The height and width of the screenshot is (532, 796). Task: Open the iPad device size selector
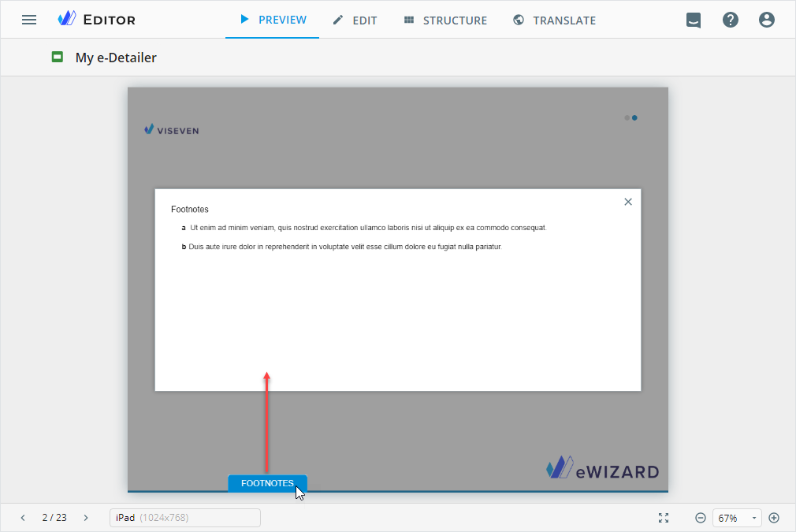click(x=184, y=518)
